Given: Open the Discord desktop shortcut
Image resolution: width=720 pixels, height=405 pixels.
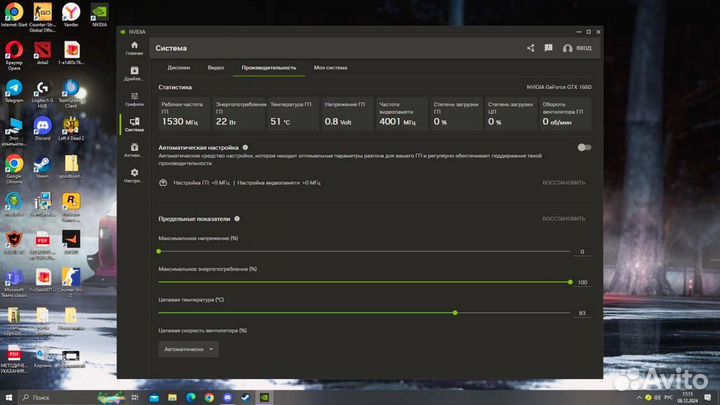Looking at the screenshot, I should 42,128.
